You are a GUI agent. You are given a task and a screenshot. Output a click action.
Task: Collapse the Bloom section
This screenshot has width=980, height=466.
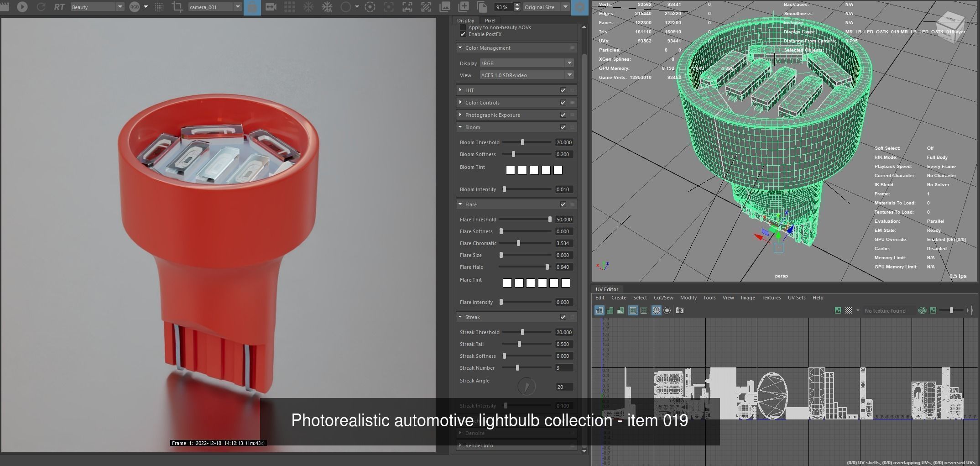[460, 127]
